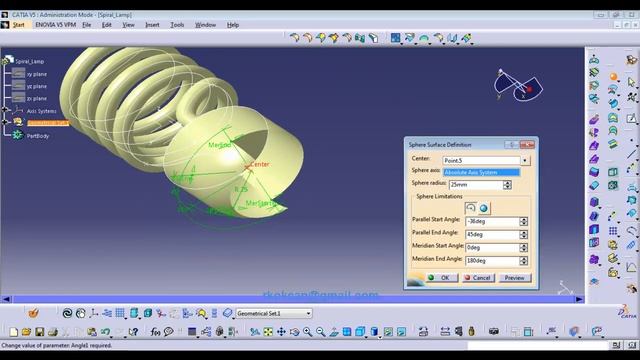Undo the last action
Image resolution: width=640 pixels, height=360 pixels.
pos(105,332)
